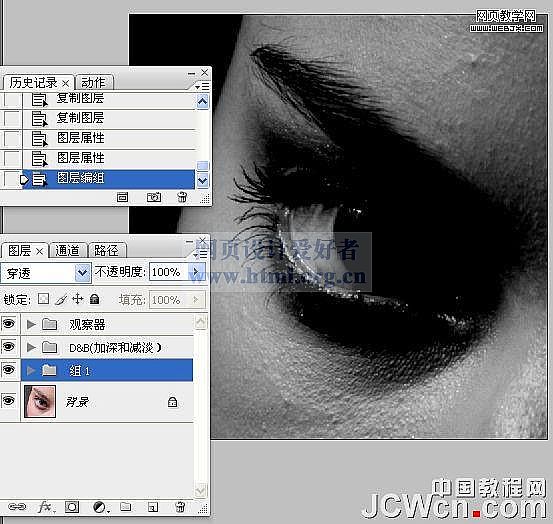Viewport: 553px width, 524px height.
Task: Click the opacity value field 100%
Action: [169, 272]
